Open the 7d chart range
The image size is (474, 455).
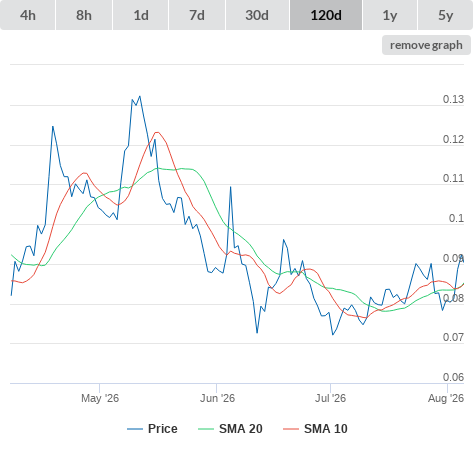(197, 15)
